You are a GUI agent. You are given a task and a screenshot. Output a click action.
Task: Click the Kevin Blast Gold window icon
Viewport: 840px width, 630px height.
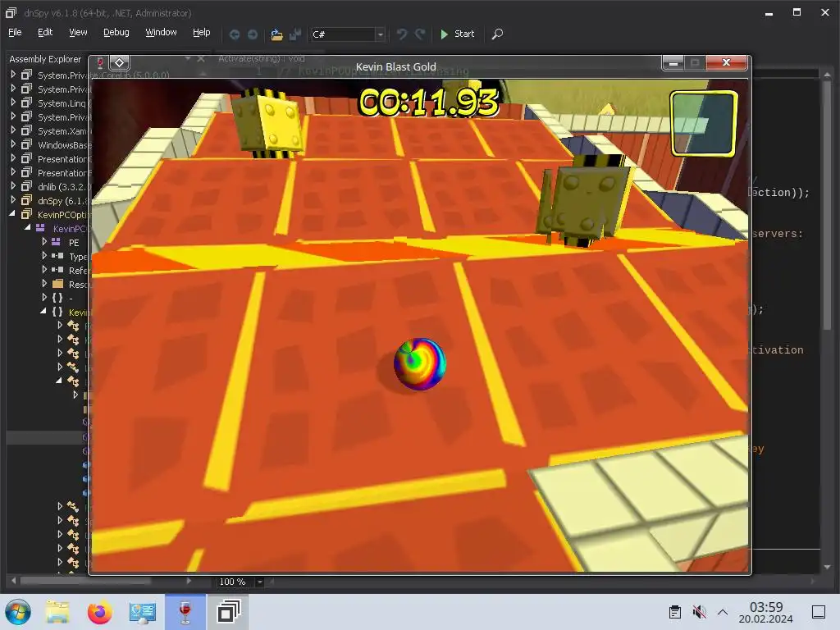pyautogui.click(x=99, y=63)
